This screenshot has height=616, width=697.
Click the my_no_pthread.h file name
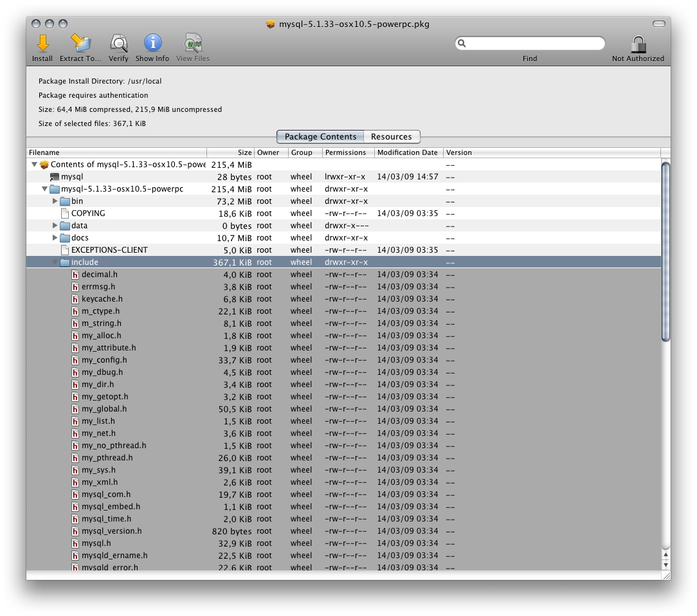(x=114, y=446)
